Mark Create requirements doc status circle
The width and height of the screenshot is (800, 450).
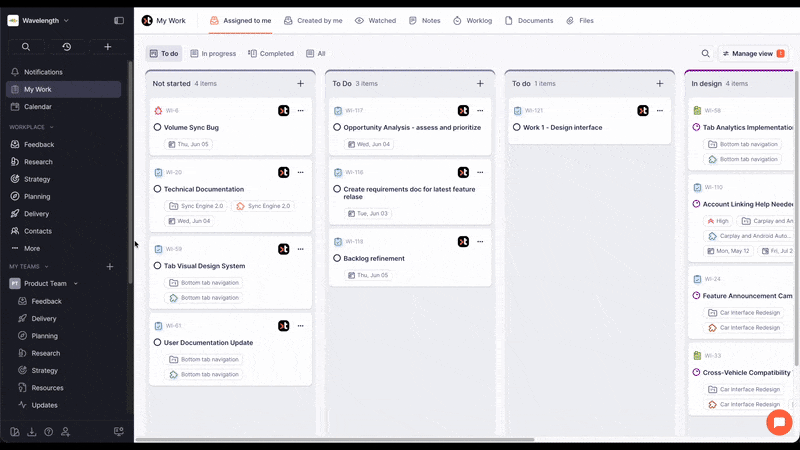point(337,189)
